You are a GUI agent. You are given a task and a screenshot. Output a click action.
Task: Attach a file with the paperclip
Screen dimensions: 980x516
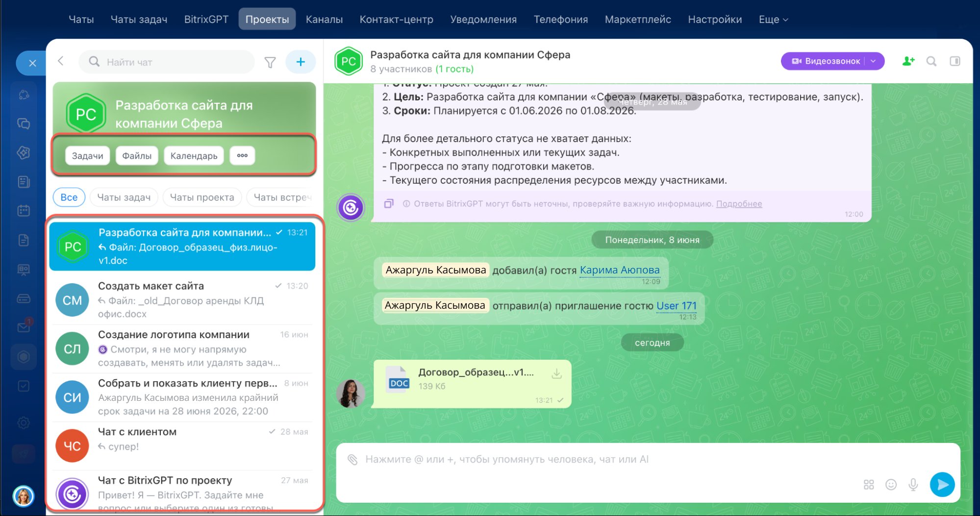[x=352, y=459]
